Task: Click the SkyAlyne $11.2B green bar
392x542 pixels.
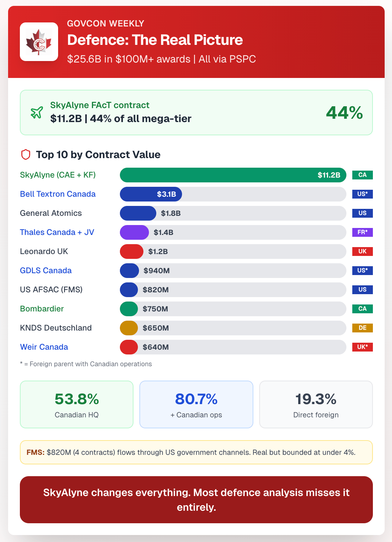Action: 233,175
